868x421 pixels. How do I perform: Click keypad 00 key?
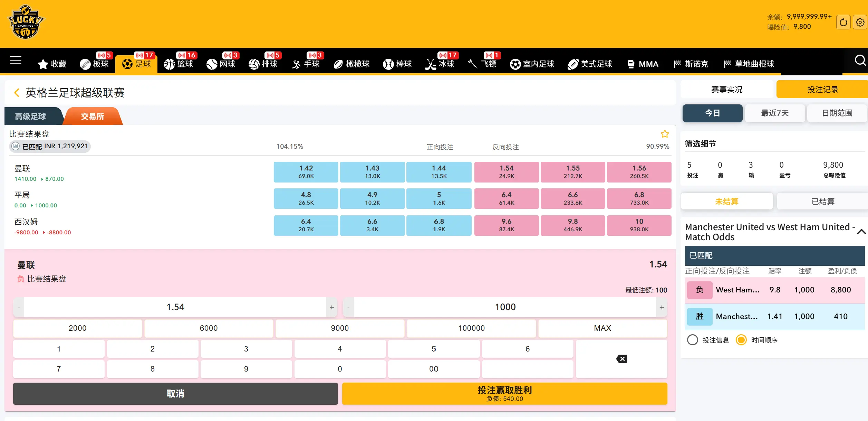pos(434,369)
